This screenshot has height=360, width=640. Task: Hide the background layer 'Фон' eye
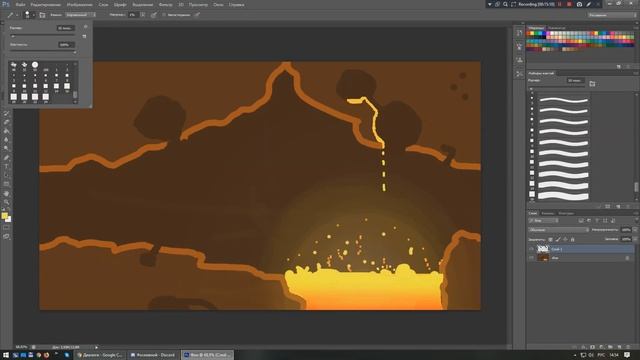tap(531, 258)
